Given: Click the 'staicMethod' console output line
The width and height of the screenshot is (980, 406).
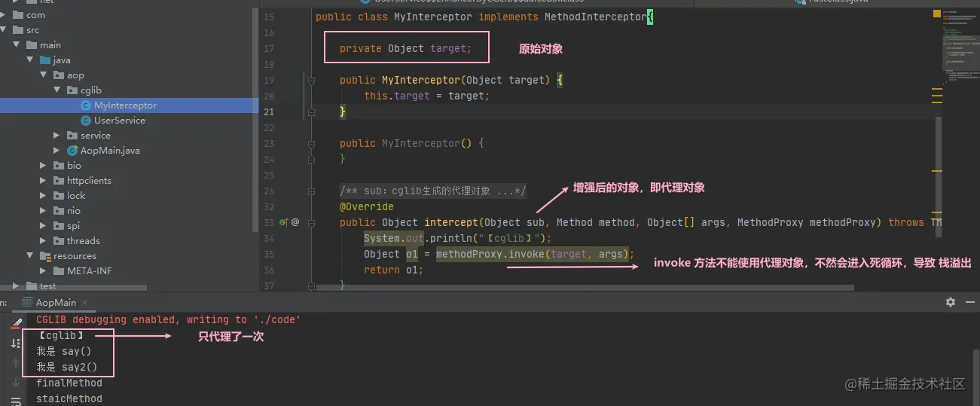Looking at the screenshot, I should [69, 399].
